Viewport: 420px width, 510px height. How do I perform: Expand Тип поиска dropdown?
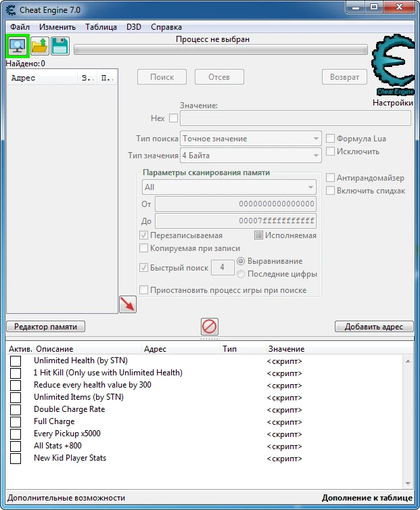point(250,139)
